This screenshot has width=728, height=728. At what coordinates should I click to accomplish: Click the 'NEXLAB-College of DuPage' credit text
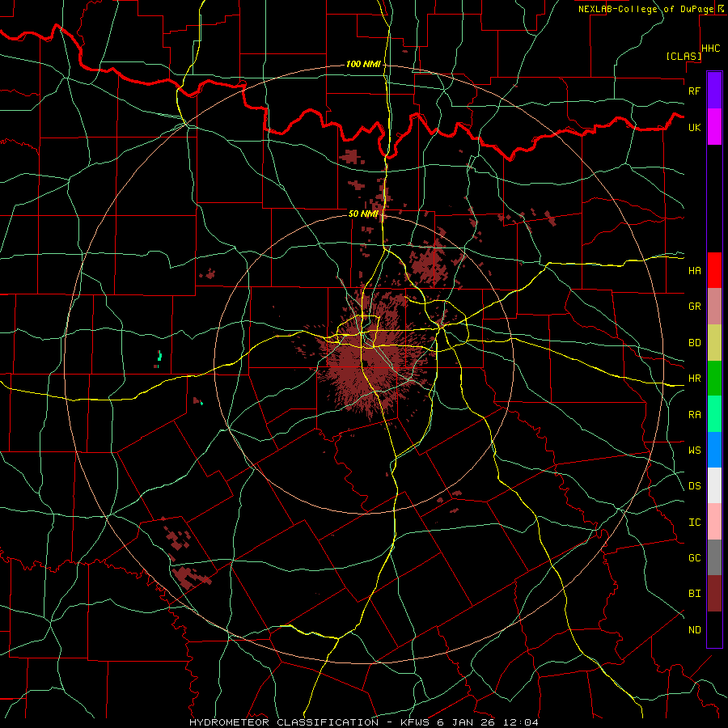[645, 9]
